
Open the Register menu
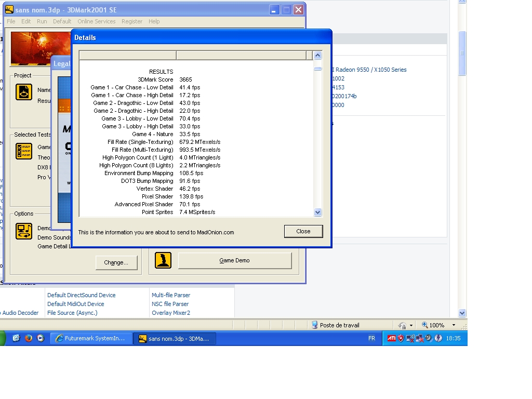(x=132, y=21)
